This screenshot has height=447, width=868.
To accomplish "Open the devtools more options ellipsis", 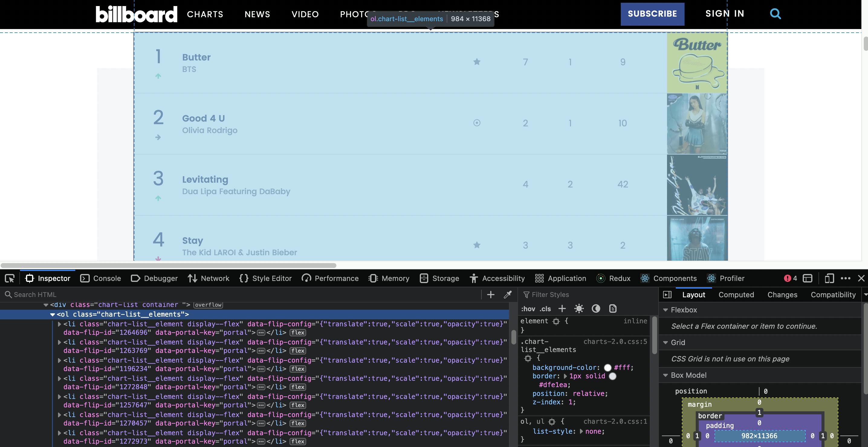I will pyautogui.click(x=845, y=279).
